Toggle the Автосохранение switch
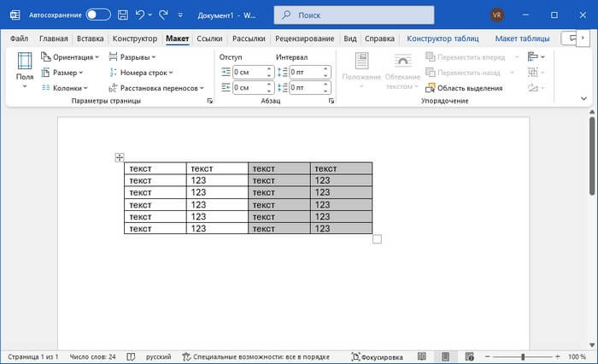598x364 pixels. coord(98,15)
